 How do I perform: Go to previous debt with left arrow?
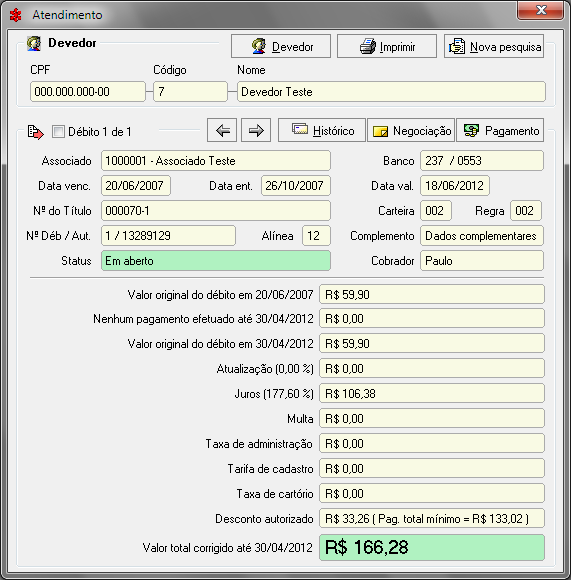pos(222,130)
